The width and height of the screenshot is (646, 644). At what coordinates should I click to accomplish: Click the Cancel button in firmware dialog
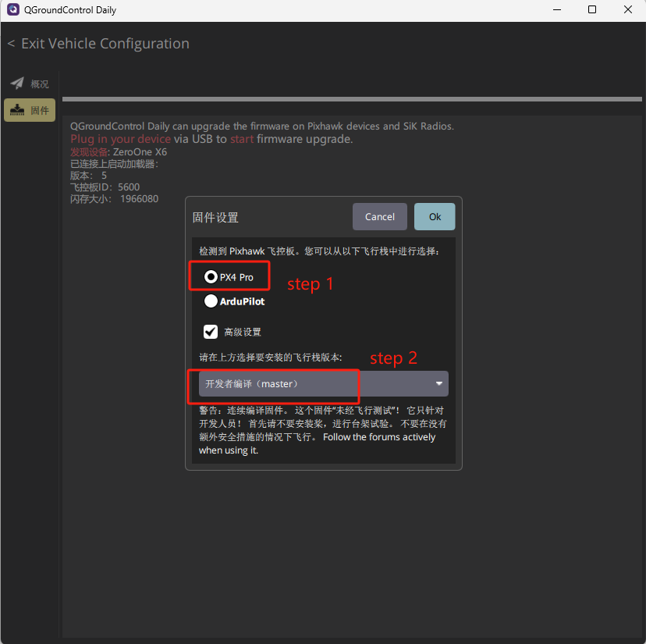(379, 216)
